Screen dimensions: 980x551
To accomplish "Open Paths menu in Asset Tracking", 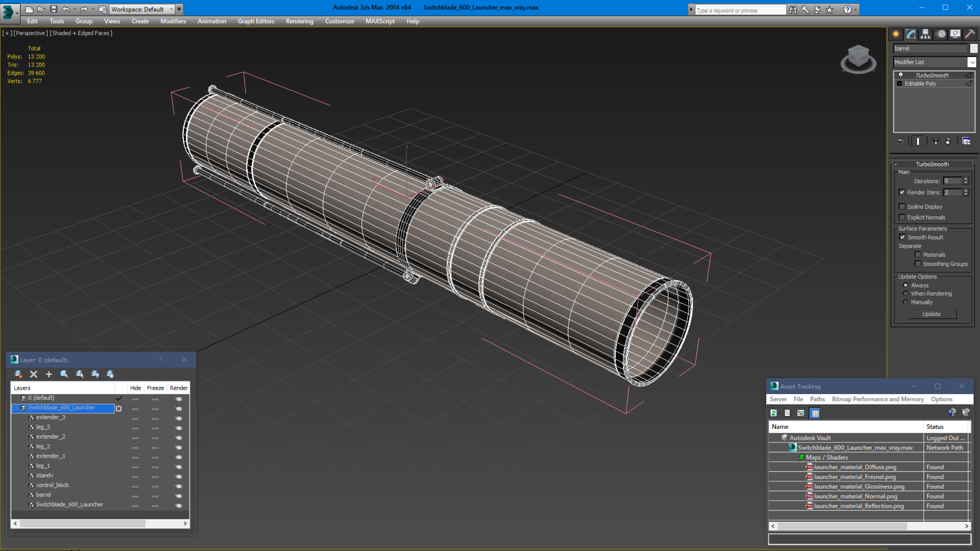I will [817, 399].
